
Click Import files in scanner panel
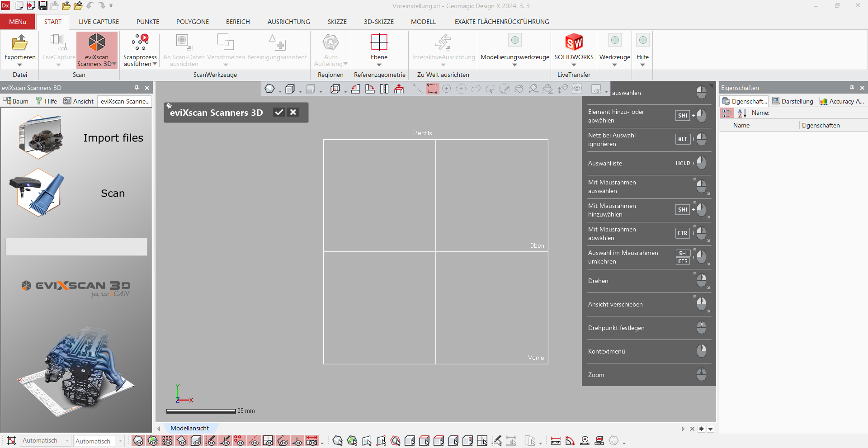(x=113, y=138)
